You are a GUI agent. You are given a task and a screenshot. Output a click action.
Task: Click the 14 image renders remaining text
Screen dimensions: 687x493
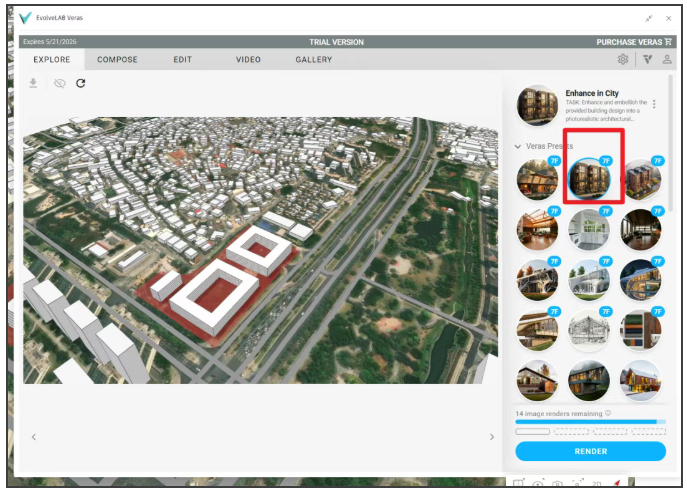pos(559,413)
